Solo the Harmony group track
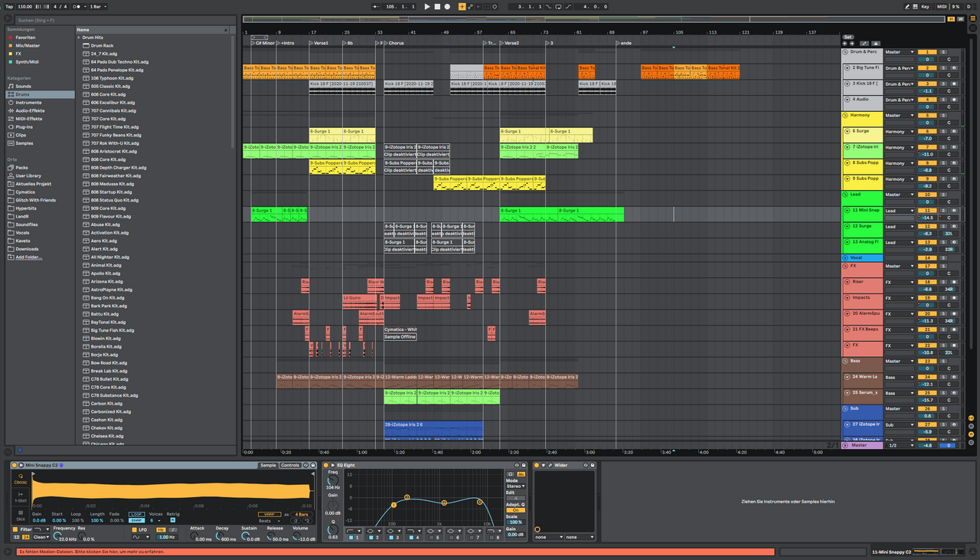The height and width of the screenshot is (560, 980). click(943, 116)
